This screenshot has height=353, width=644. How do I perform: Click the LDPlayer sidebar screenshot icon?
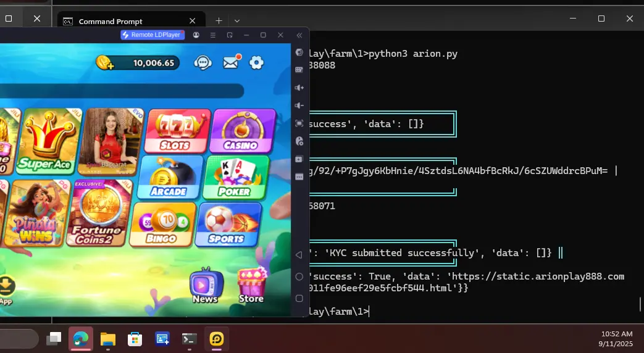299,123
